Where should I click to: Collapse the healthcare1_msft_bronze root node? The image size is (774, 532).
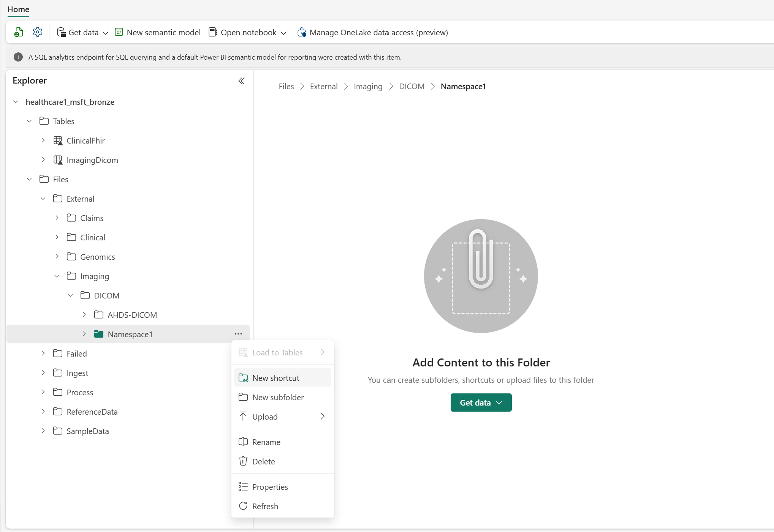[x=16, y=102]
